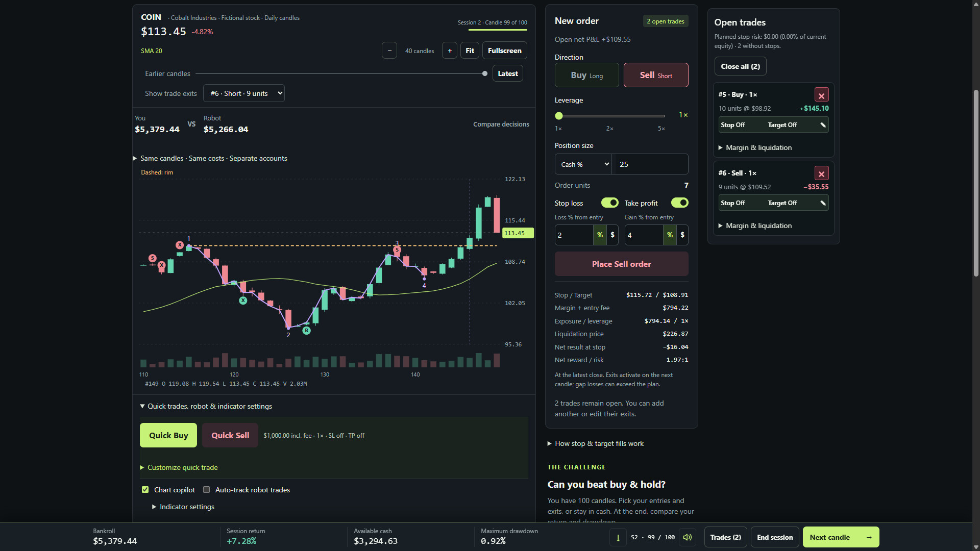This screenshot has height=551, width=980.
Task: Adjust the Leverage slider handle
Action: (559, 116)
